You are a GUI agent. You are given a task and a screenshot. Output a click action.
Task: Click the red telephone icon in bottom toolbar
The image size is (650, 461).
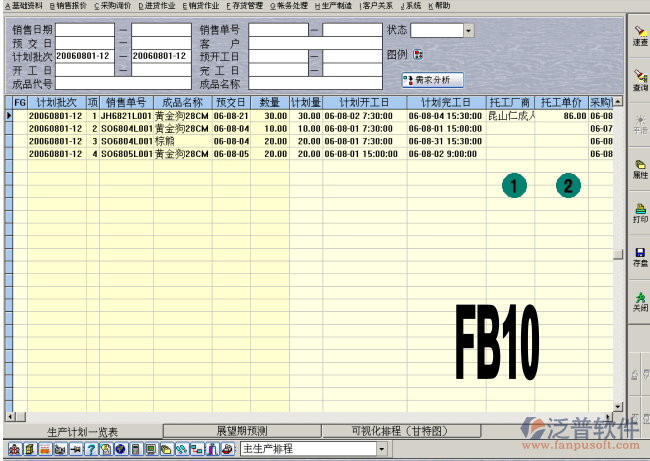click(228, 449)
